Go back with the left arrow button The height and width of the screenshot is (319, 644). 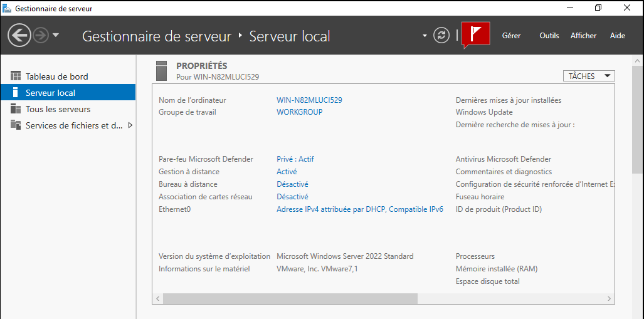click(x=19, y=36)
